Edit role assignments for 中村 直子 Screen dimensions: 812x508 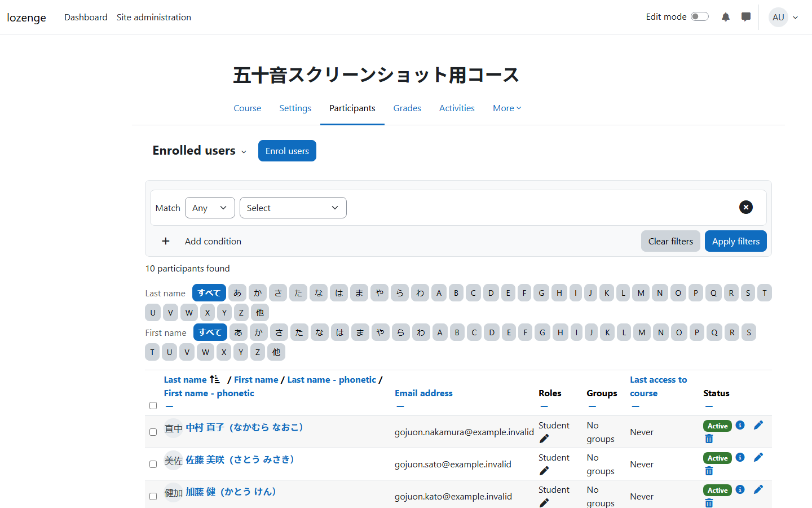coord(544,439)
